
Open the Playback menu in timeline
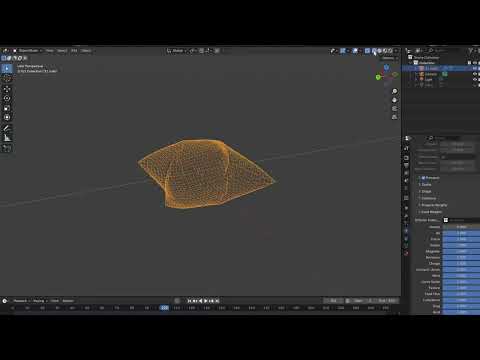tap(20, 301)
